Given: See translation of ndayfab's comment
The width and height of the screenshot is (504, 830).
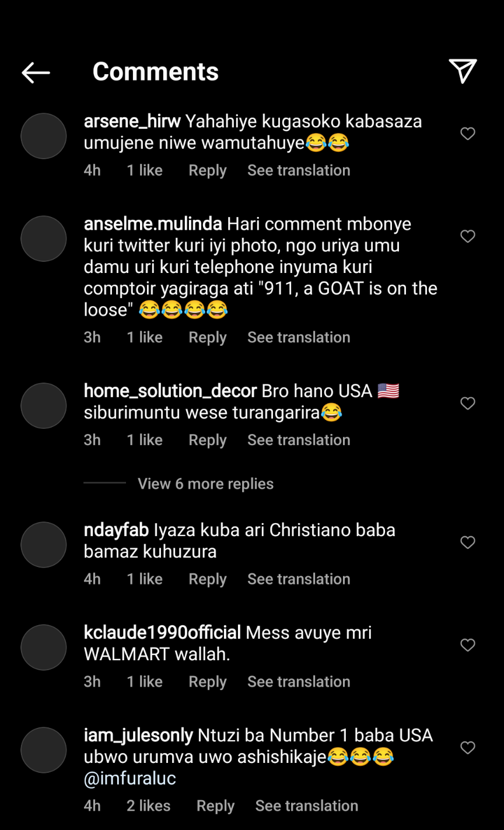Looking at the screenshot, I should tap(299, 579).
